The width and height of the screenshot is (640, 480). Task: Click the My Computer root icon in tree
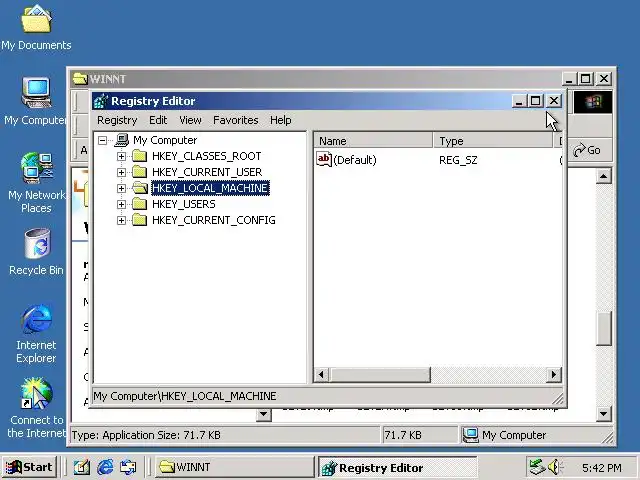[122, 140]
